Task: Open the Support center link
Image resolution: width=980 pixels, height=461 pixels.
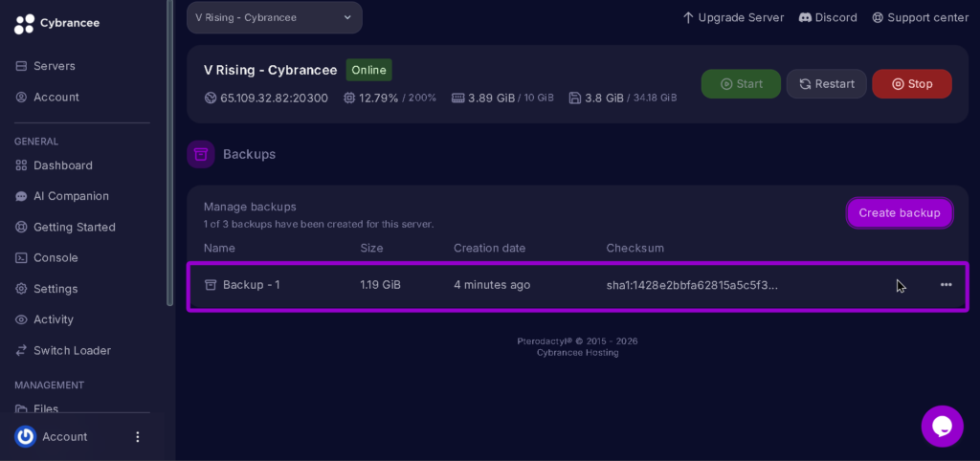Action: [921, 17]
